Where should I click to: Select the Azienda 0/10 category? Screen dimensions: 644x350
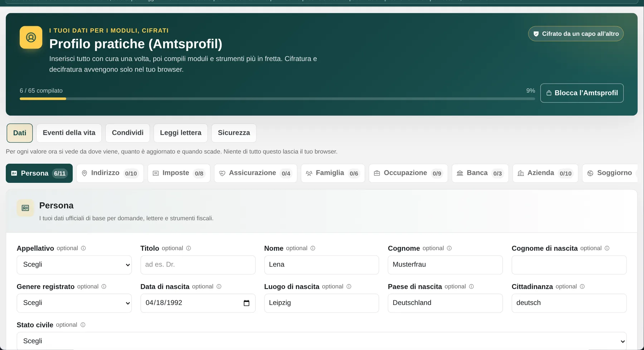click(546, 173)
